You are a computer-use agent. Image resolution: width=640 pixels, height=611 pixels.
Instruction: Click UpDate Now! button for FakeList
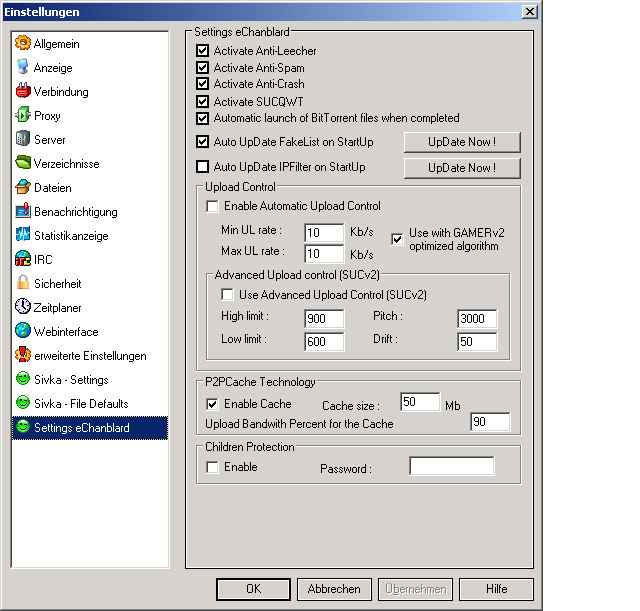click(x=462, y=142)
